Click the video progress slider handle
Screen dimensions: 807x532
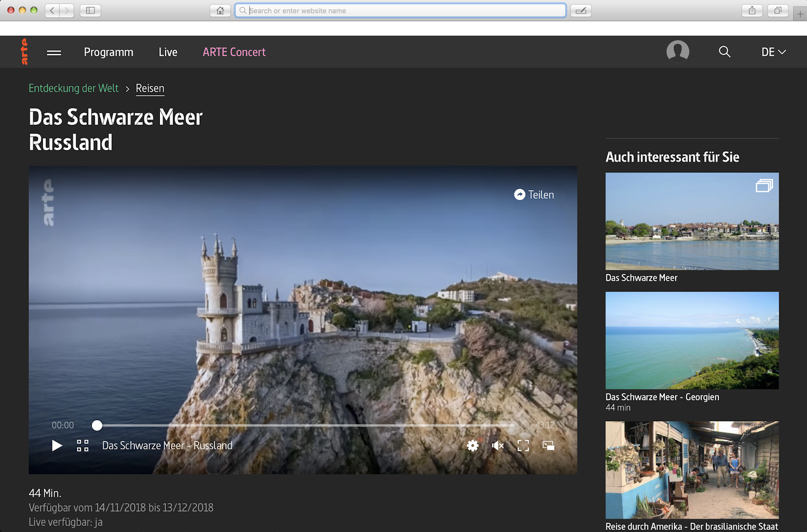coord(97,426)
